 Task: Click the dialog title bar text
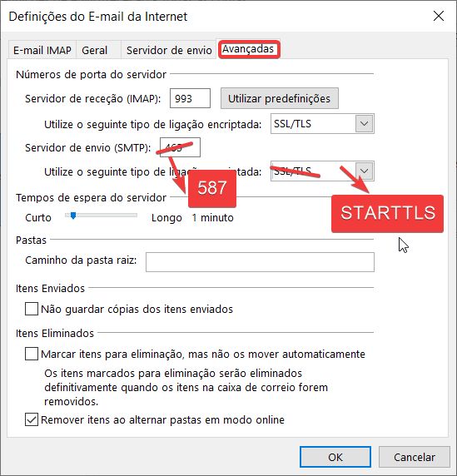[98, 17]
